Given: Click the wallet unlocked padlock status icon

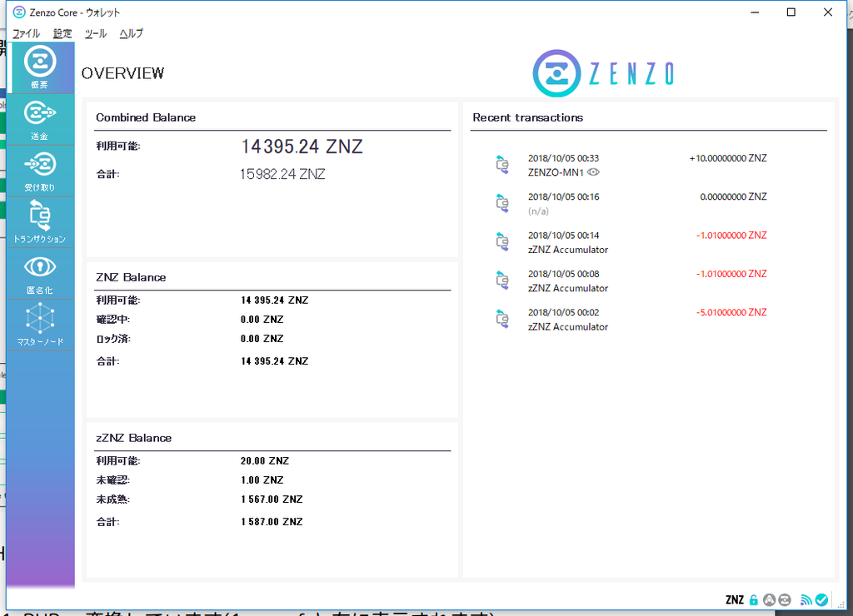Looking at the screenshot, I should click(753, 599).
